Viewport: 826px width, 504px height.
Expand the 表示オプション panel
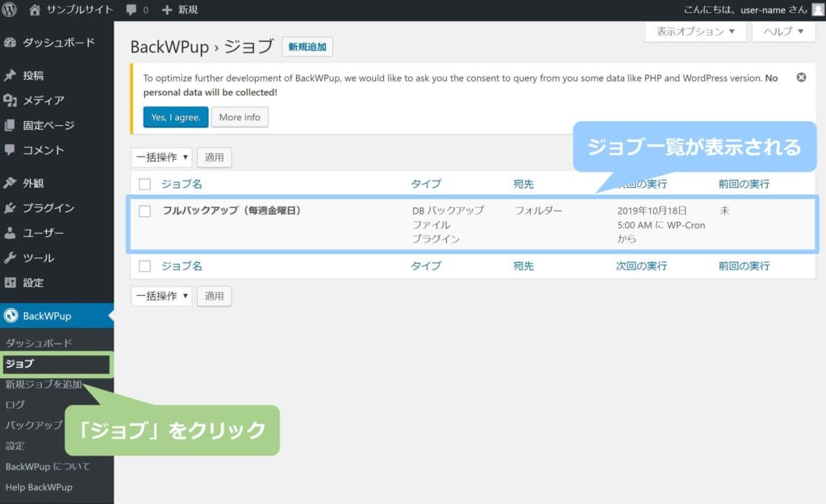coord(695,31)
